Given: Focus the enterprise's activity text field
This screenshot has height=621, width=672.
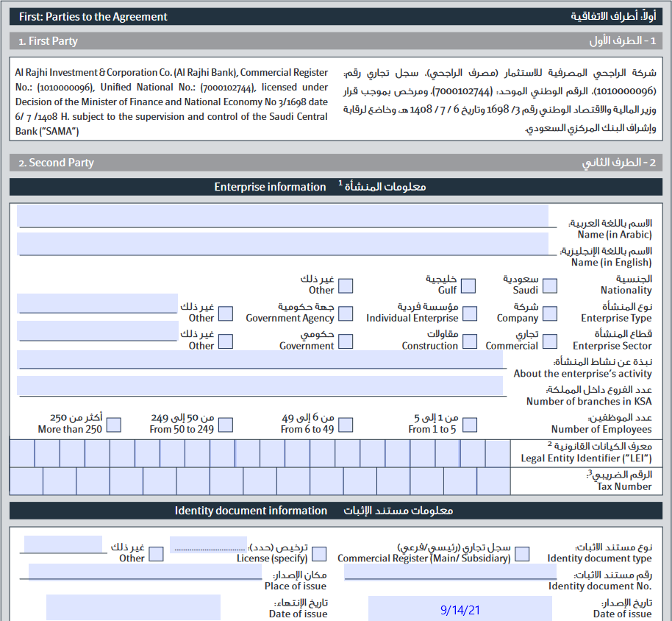Looking at the screenshot, I should click(x=260, y=360).
